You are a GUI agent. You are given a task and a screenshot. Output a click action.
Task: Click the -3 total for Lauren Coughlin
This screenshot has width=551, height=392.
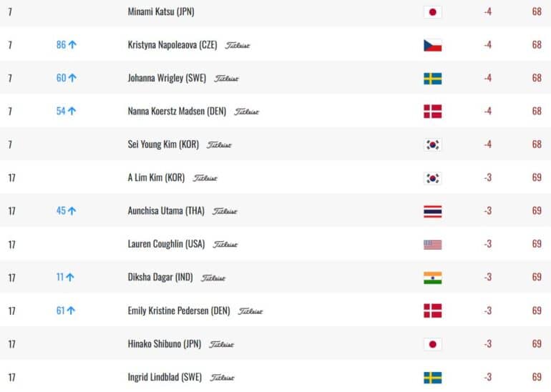[487, 244]
